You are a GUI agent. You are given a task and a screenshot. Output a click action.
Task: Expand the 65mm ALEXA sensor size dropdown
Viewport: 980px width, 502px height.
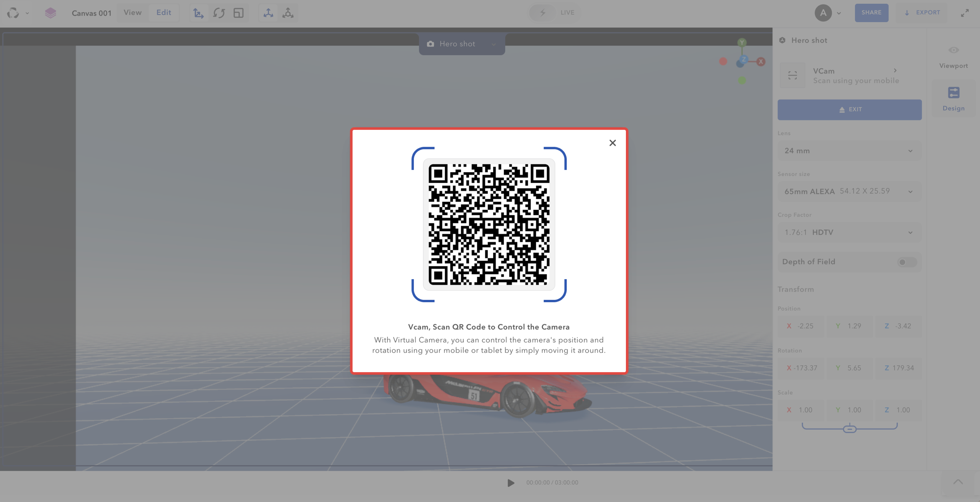[849, 191]
